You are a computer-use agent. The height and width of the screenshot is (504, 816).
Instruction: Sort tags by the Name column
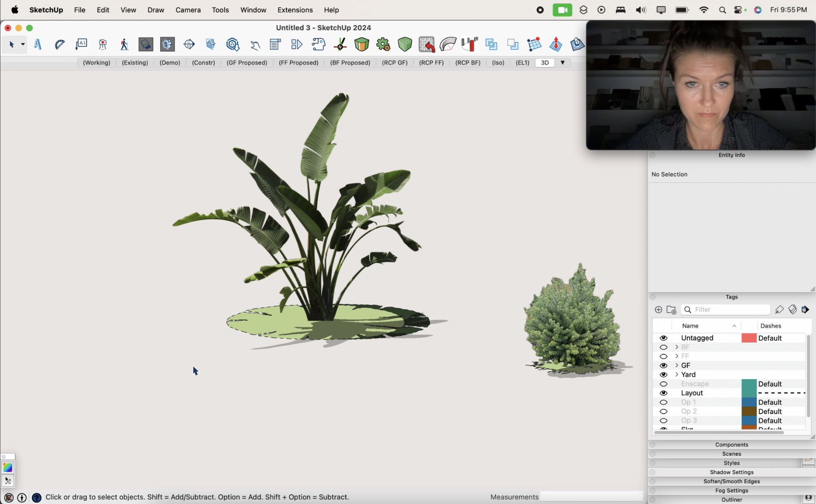coord(690,325)
